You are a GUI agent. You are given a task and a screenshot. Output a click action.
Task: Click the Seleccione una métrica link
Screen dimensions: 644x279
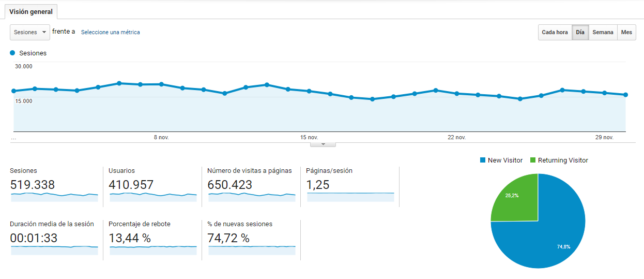[111, 32]
